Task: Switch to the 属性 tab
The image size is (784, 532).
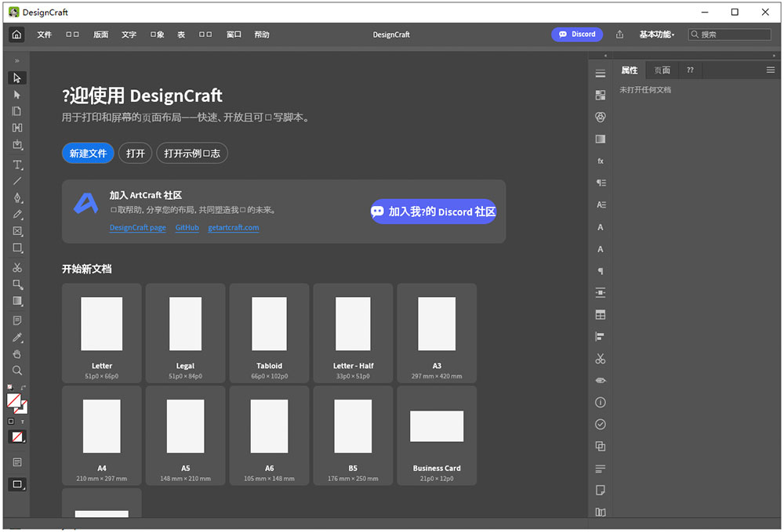Action: point(629,70)
